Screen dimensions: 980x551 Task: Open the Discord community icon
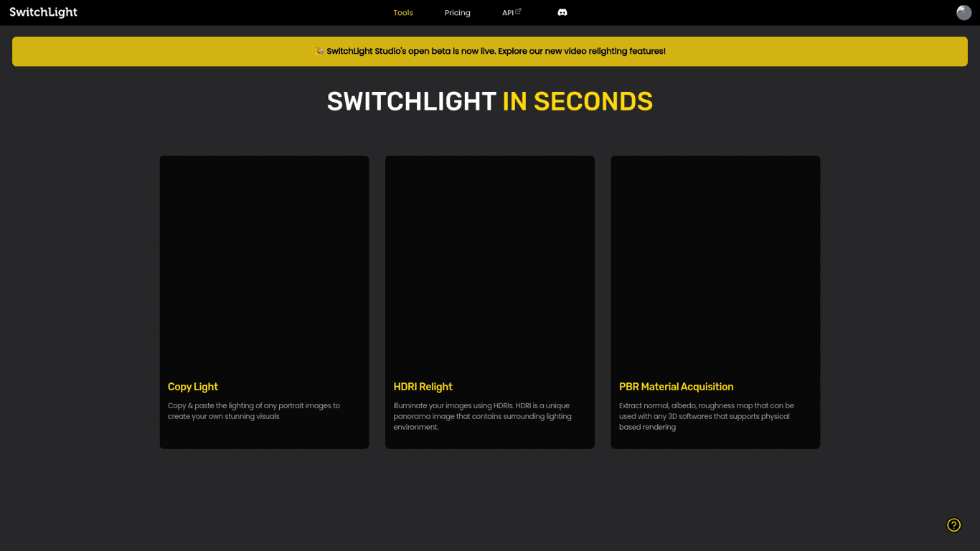coord(562,12)
